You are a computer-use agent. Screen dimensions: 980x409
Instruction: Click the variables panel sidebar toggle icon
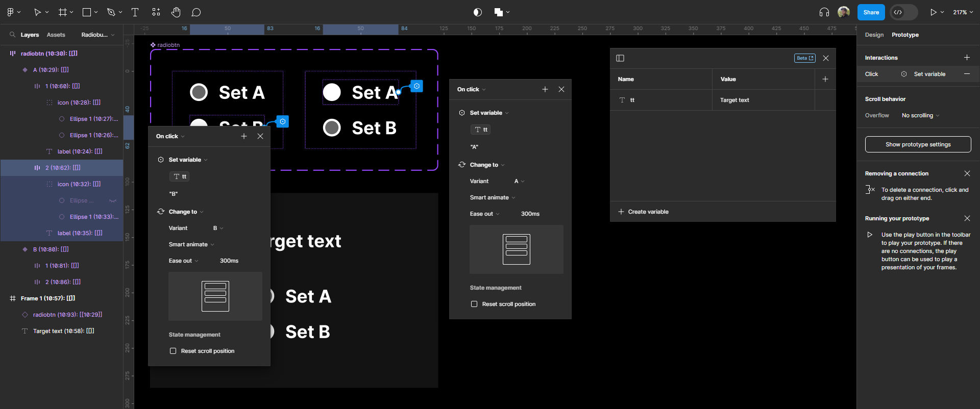pyautogui.click(x=620, y=58)
